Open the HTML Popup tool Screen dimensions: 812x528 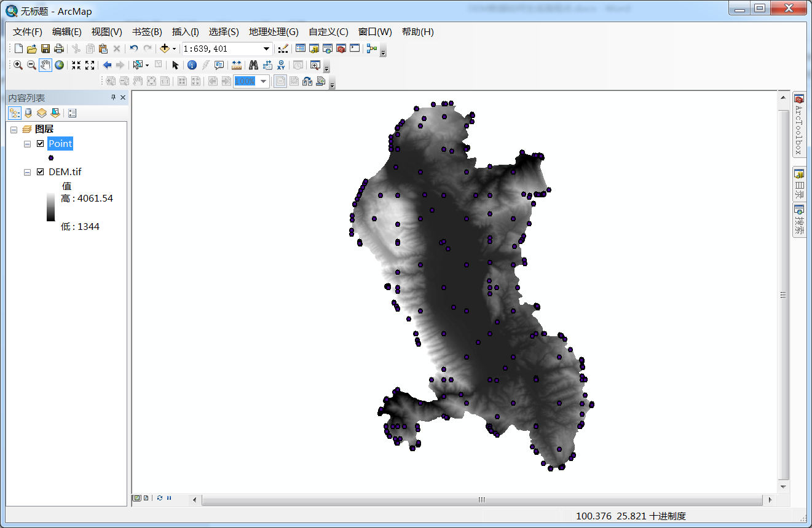coord(219,65)
